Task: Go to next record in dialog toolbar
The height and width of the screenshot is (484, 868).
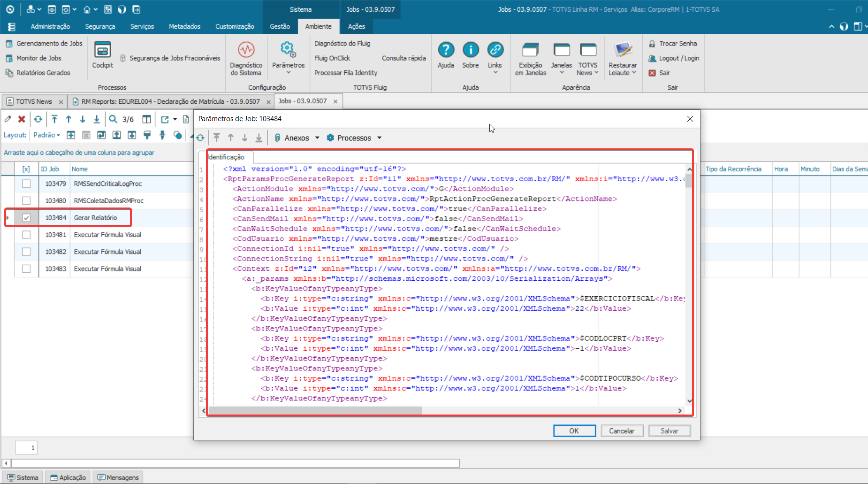Action: pos(244,138)
